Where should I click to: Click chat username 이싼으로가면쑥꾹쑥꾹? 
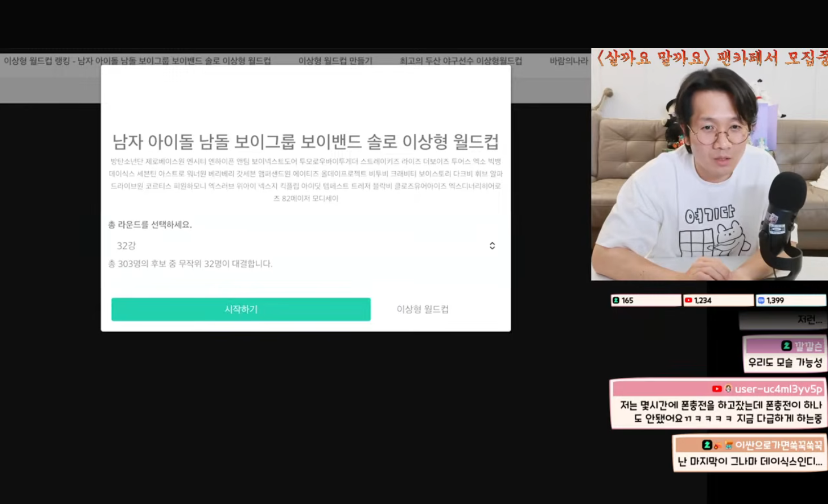pos(779,445)
